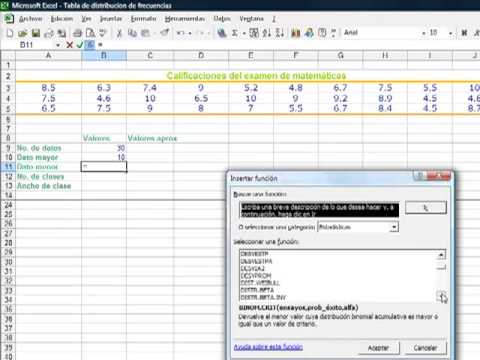Click the Aceptar button

click(x=378, y=348)
